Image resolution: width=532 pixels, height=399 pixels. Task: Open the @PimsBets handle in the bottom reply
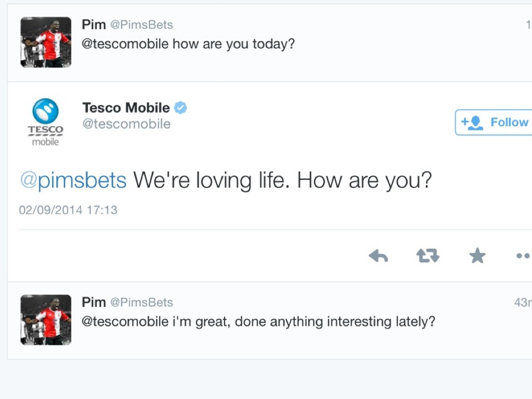pos(141,302)
